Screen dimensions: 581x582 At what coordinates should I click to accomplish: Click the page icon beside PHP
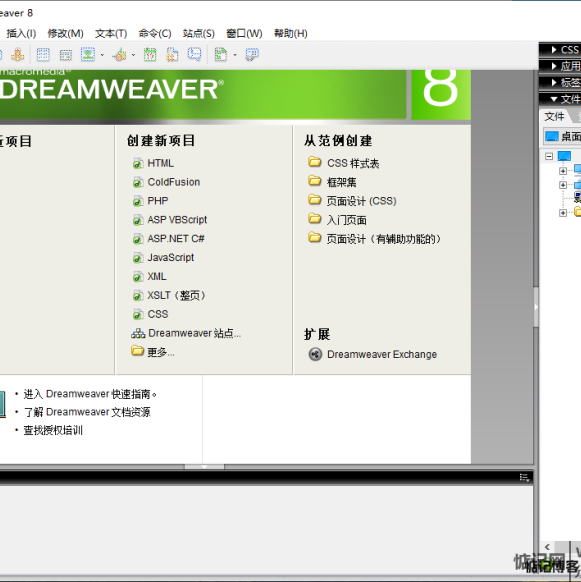coord(138,201)
